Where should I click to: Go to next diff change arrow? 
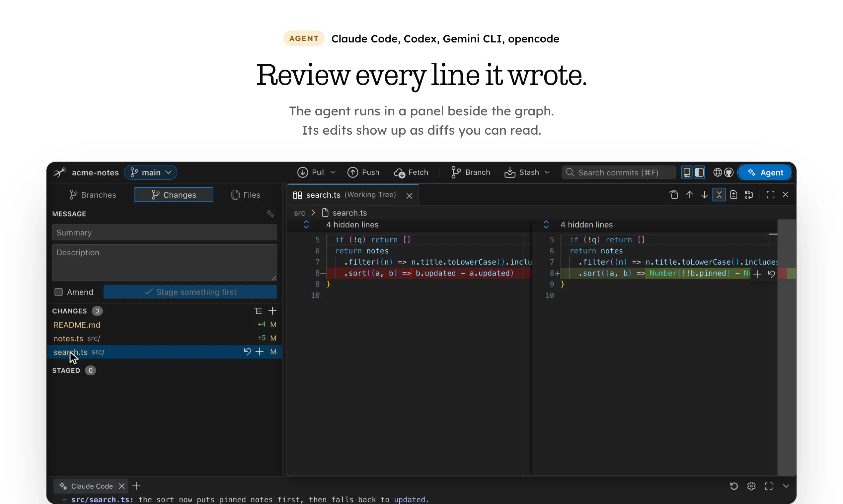tap(704, 195)
